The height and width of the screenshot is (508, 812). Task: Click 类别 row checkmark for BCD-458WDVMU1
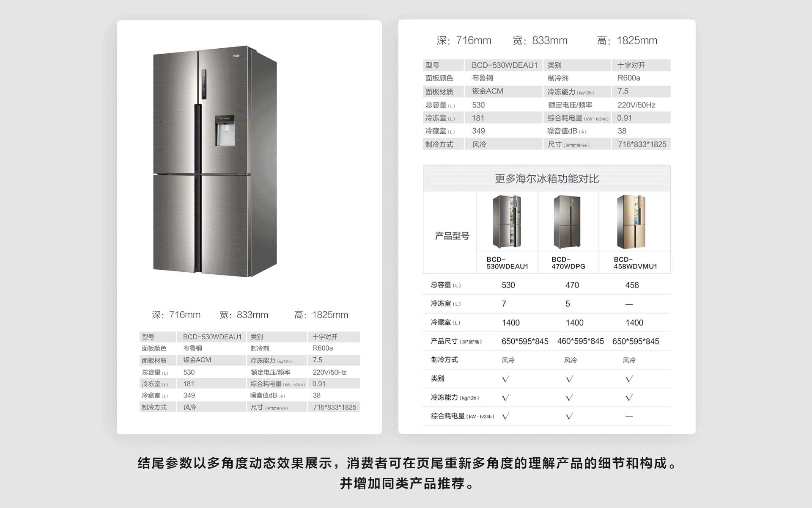pos(629,379)
